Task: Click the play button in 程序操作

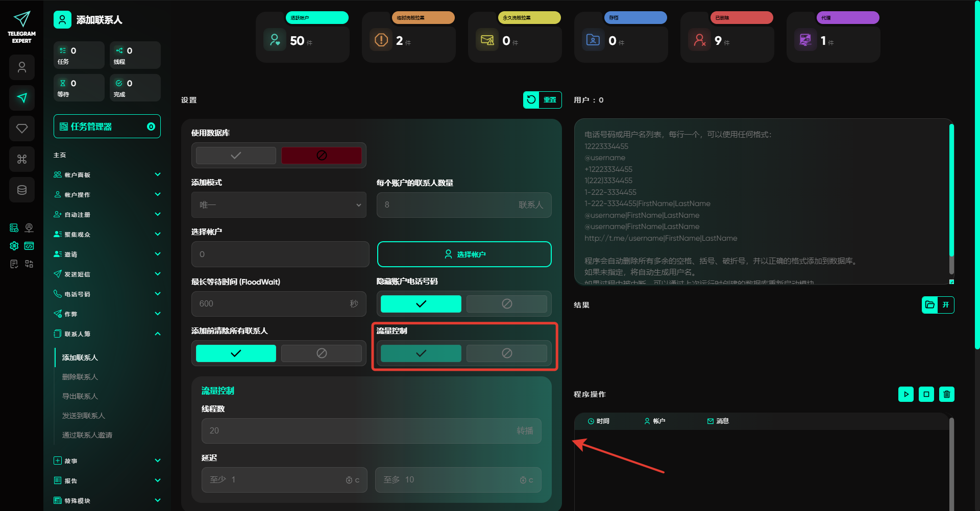Action: [x=905, y=394]
